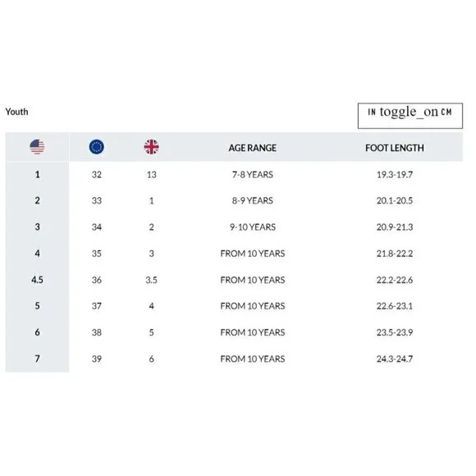Select US size 1 row

pyautogui.click(x=235, y=175)
